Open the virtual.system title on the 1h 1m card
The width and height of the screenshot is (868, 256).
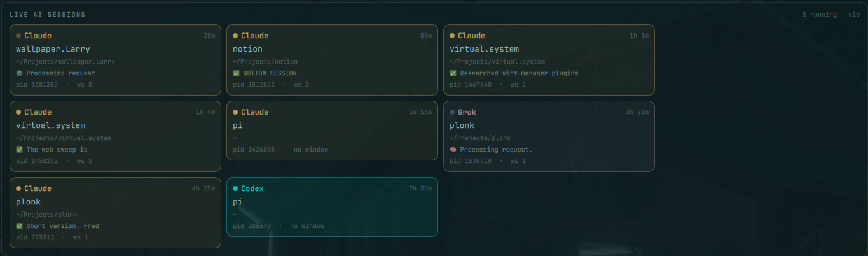click(484, 49)
